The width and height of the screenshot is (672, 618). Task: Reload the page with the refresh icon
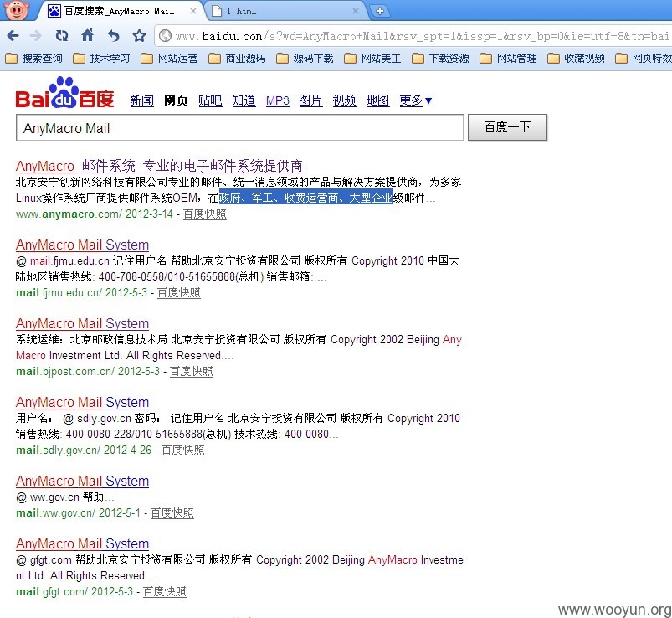62,36
